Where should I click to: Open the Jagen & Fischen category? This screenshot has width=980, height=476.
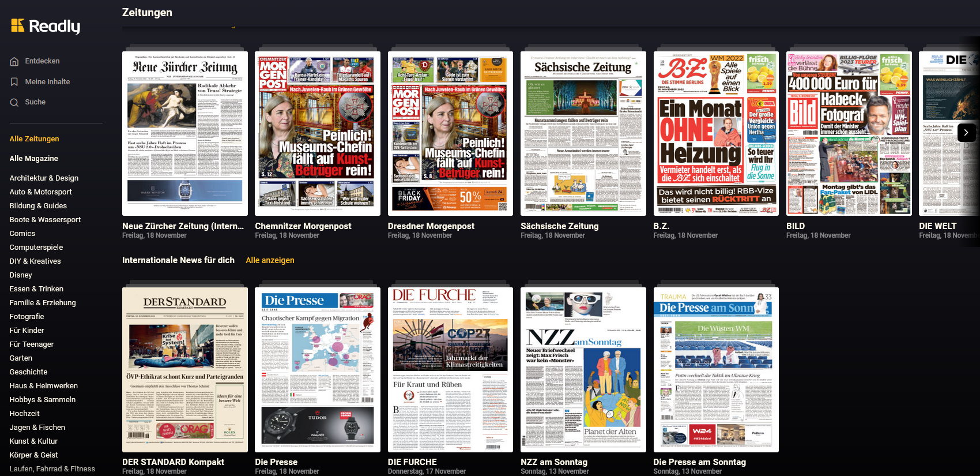click(37, 428)
